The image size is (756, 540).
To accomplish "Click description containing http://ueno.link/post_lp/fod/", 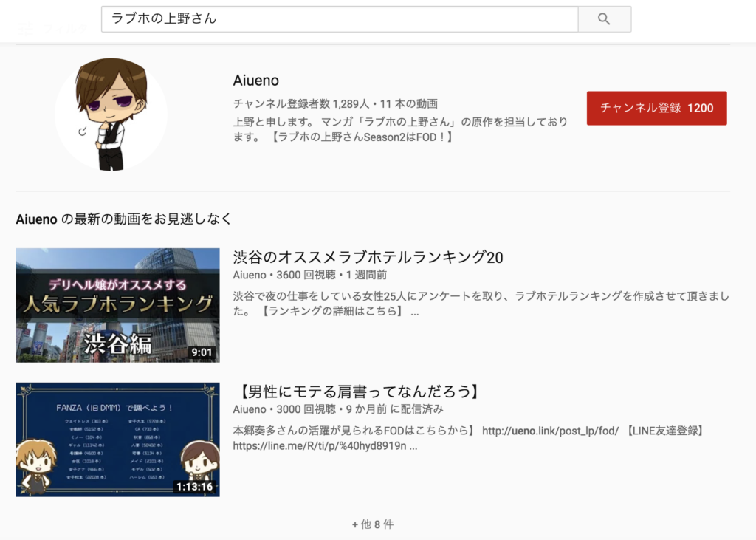I will 467,438.
